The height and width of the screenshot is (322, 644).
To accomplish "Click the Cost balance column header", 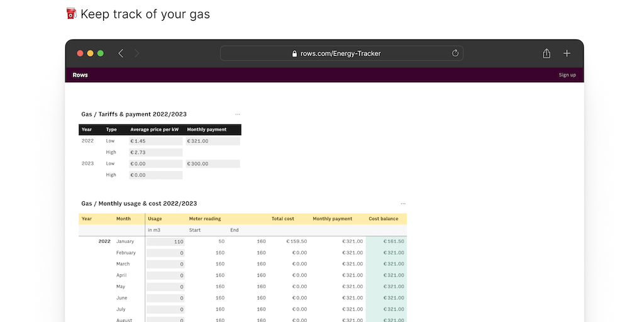I will click(383, 219).
